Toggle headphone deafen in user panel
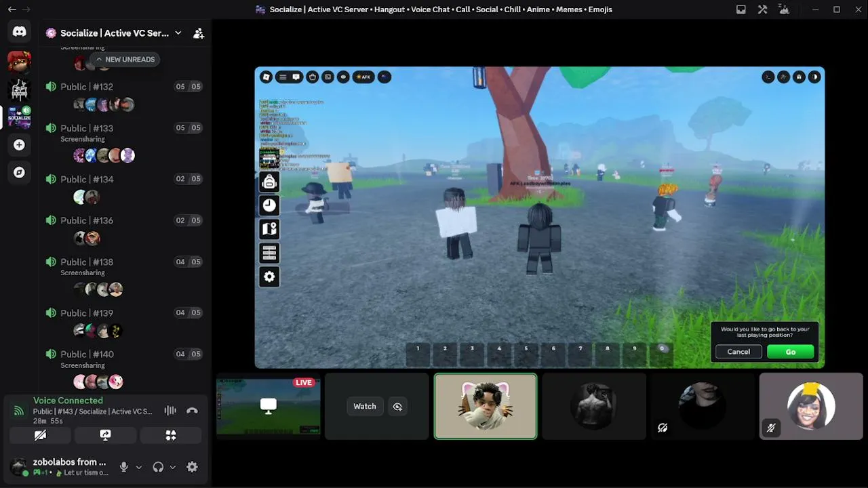This screenshot has height=488, width=868. [158, 467]
